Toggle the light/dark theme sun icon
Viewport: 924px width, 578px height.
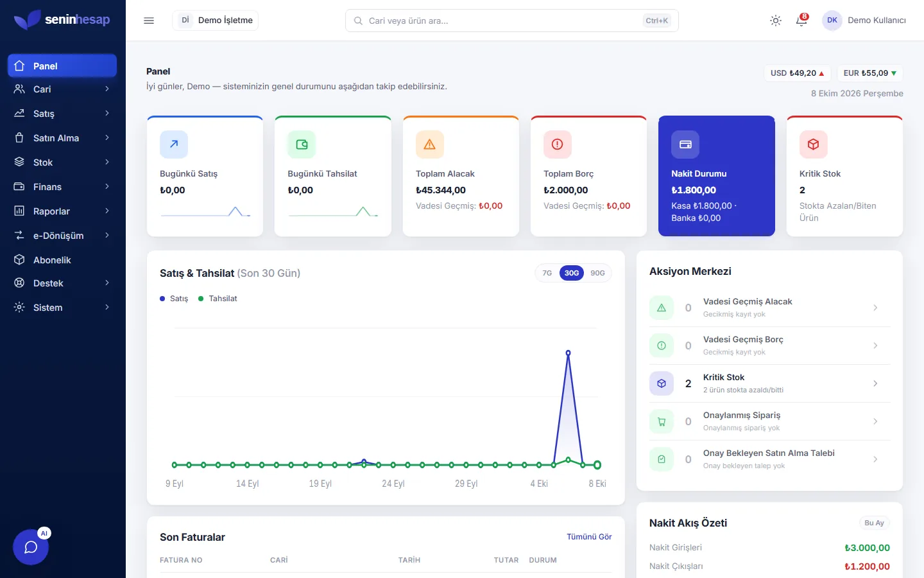click(776, 21)
